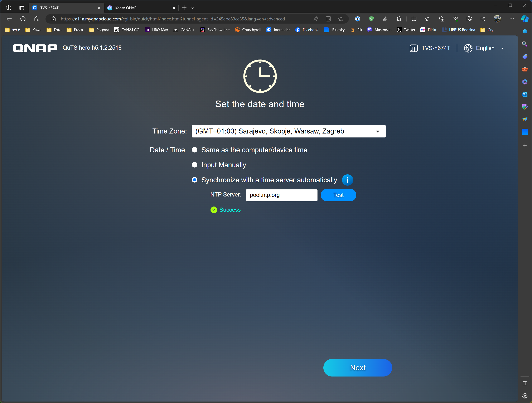Viewport: 532px width, 403px height.
Task: Select Same as the computer/device time
Action: (x=195, y=150)
